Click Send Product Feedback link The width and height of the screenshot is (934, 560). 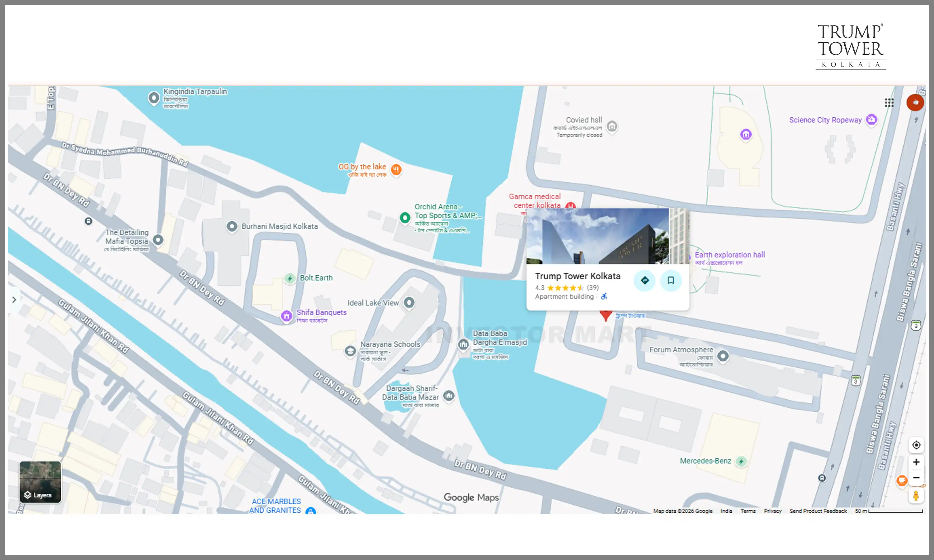tap(818, 511)
